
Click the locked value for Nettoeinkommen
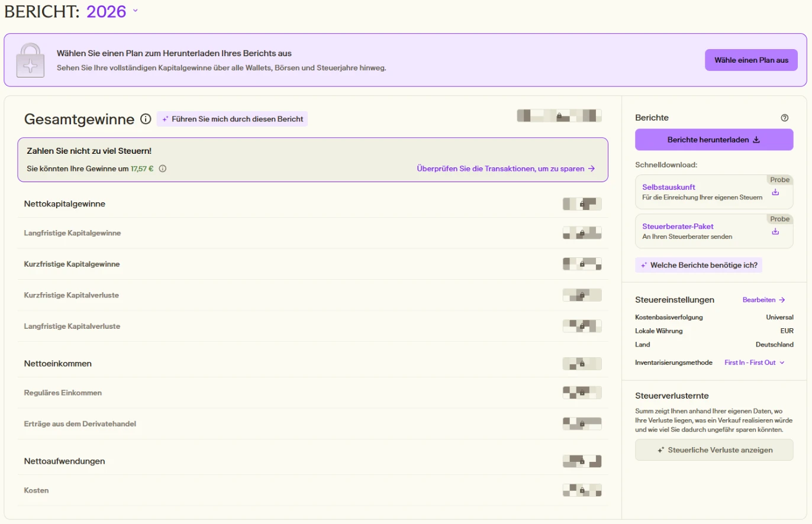[x=582, y=364]
